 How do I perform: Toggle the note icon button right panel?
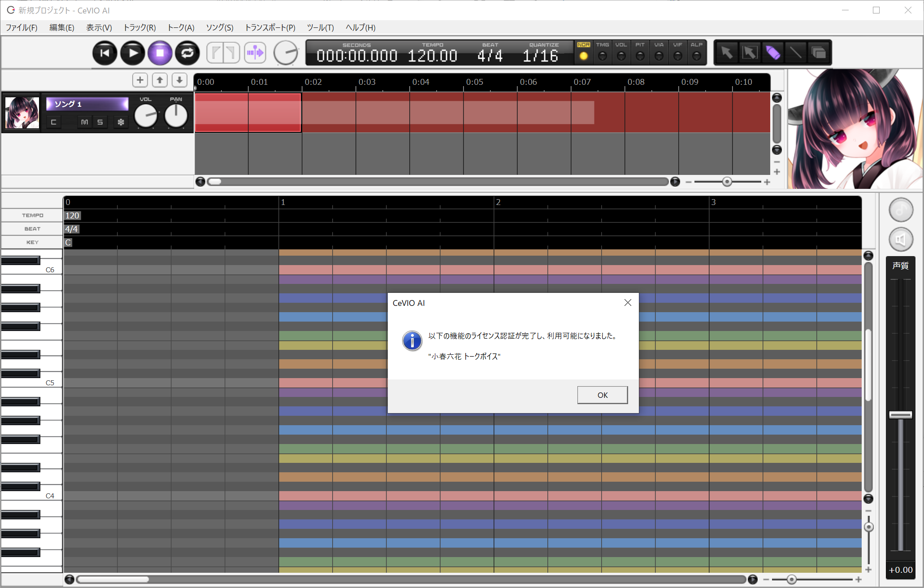click(901, 209)
